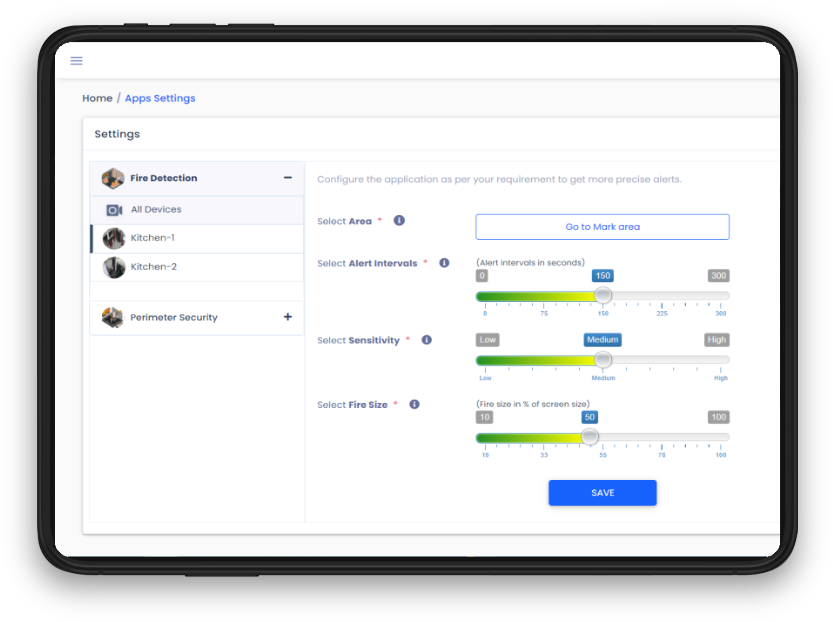
Task: Click the Low sensitivity label
Action: tap(488, 340)
